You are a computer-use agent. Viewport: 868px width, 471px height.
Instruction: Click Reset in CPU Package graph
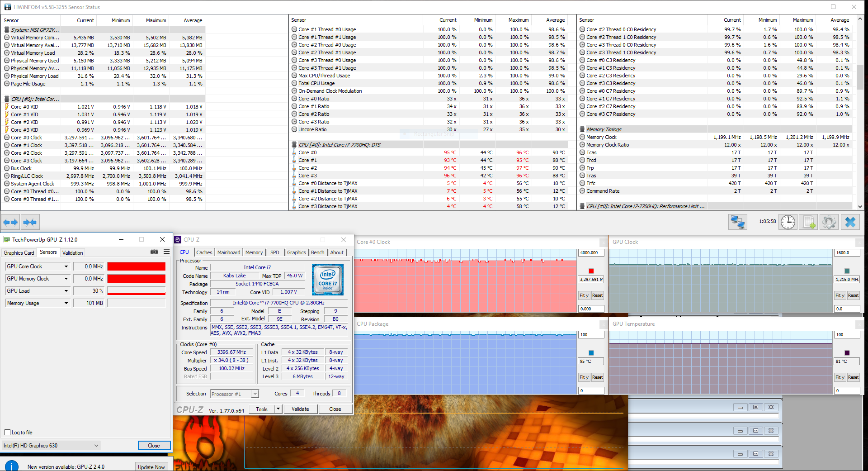coord(597,377)
